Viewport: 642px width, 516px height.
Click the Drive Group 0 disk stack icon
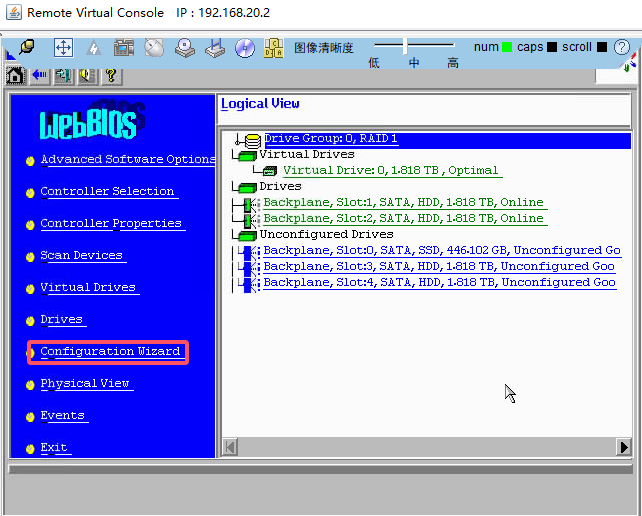pyautogui.click(x=253, y=141)
